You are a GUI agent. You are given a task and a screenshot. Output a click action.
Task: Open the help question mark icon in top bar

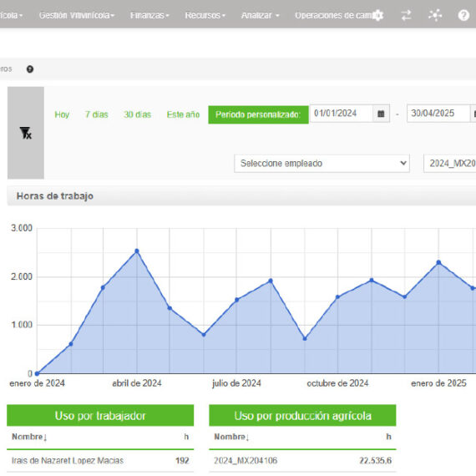[x=463, y=15]
